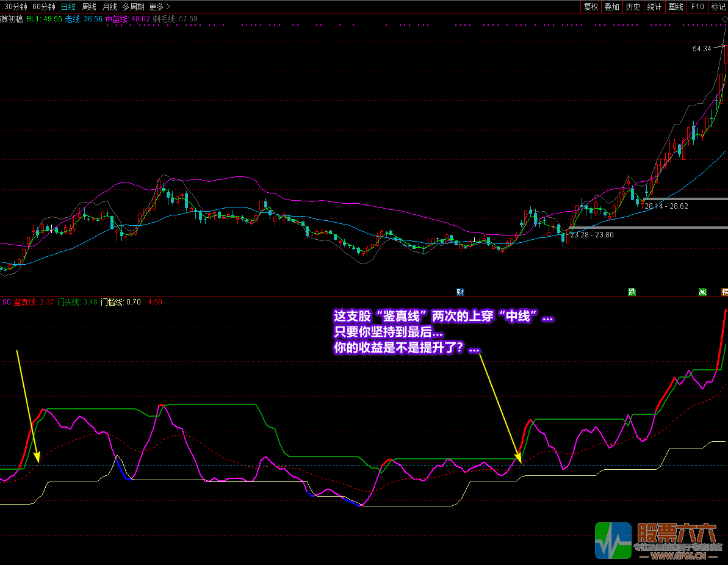Image resolution: width=728 pixels, height=565 pixels.
Task: Click the red 4.50 value label
Action: (x=154, y=302)
